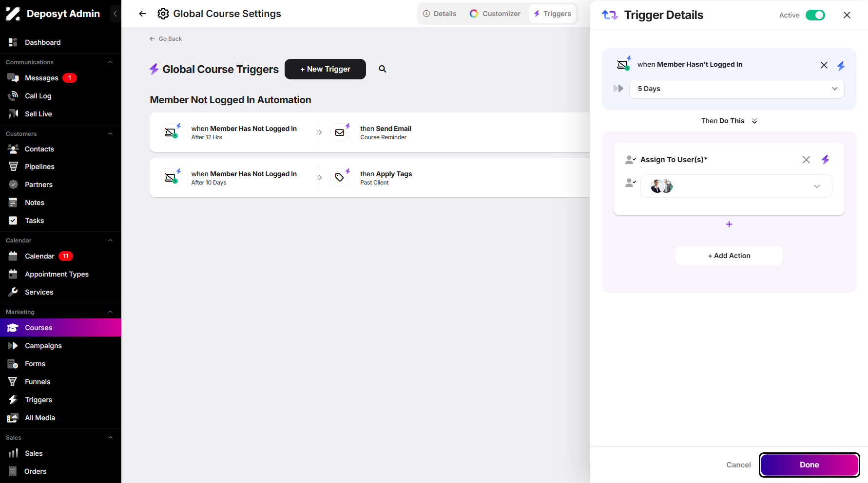Image resolution: width=868 pixels, height=483 pixels.
Task: Go to Campaigns
Action: (60, 346)
